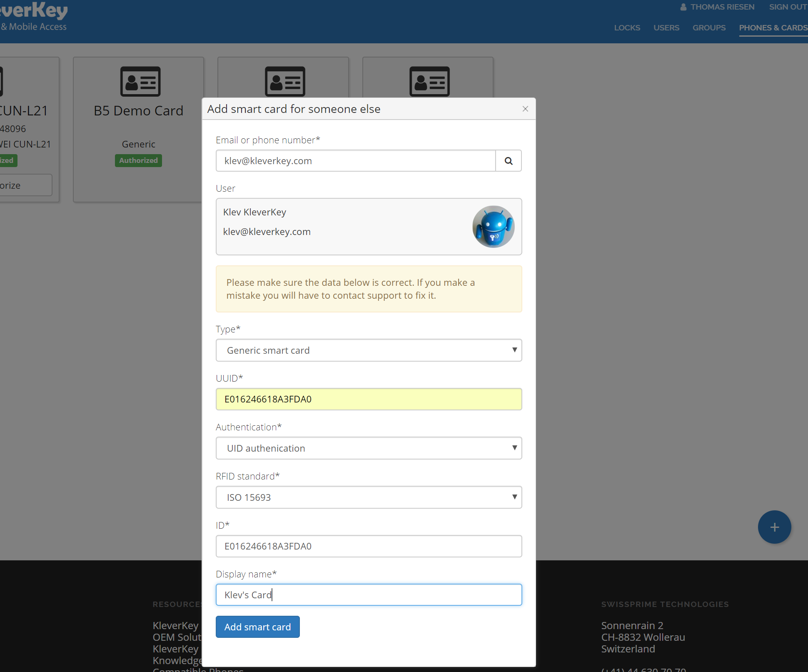Click the search magnifier icon next to email
Screen dimensions: 808x672
pyautogui.click(x=509, y=161)
